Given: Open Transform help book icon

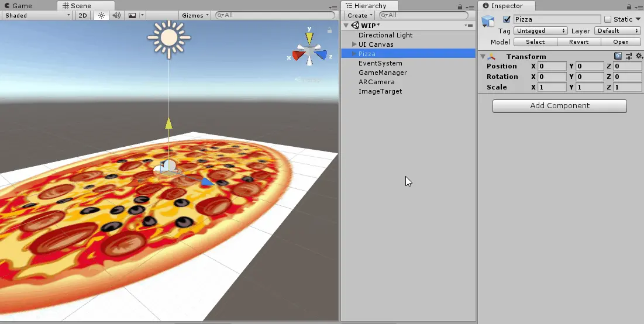Looking at the screenshot, I should point(618,56).
